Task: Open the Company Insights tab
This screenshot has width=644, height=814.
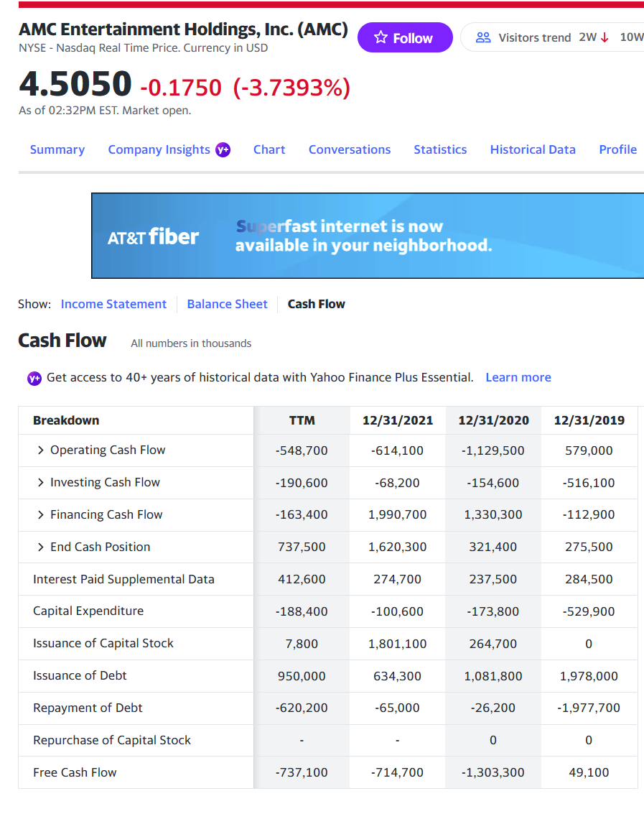Action: click(x=159, y=149)
